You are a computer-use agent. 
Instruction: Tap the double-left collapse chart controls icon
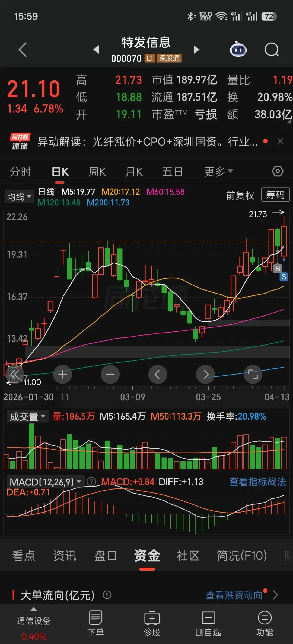tap(15, 374)
